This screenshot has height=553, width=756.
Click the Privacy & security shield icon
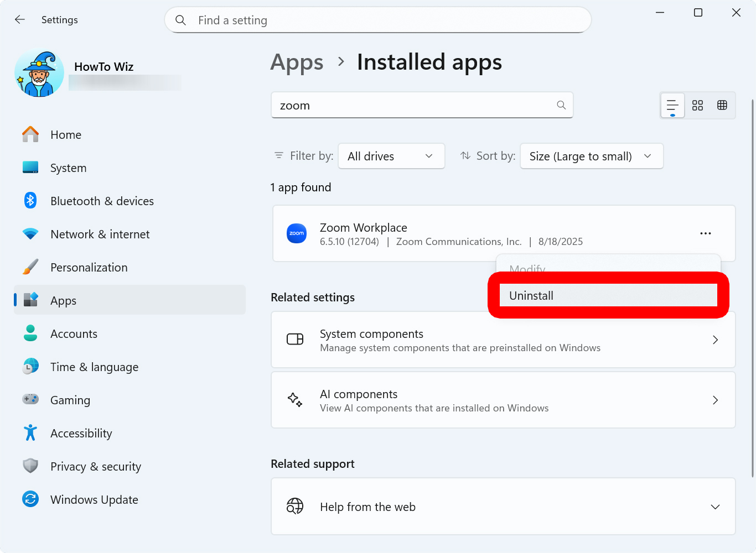30,466
